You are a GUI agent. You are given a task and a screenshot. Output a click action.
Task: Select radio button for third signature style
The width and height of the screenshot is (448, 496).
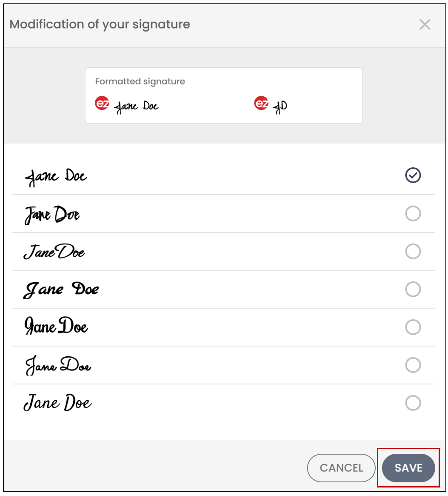[x=413, y=252]
